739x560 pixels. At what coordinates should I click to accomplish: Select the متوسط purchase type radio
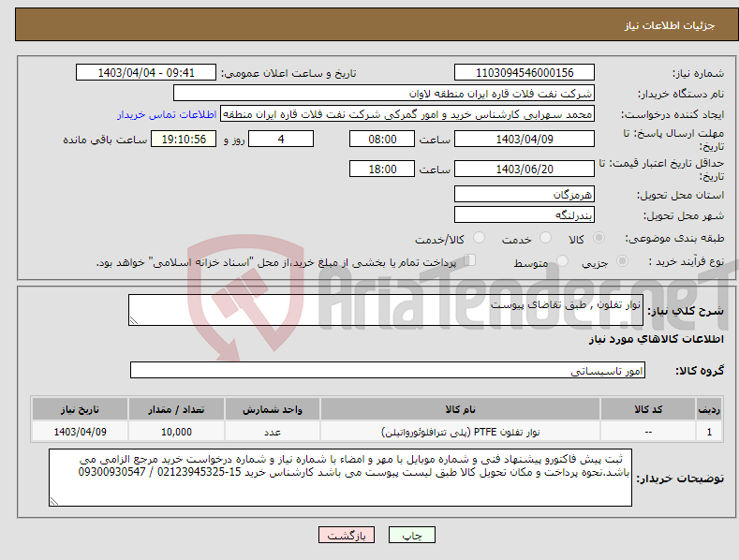pos(562,261)
